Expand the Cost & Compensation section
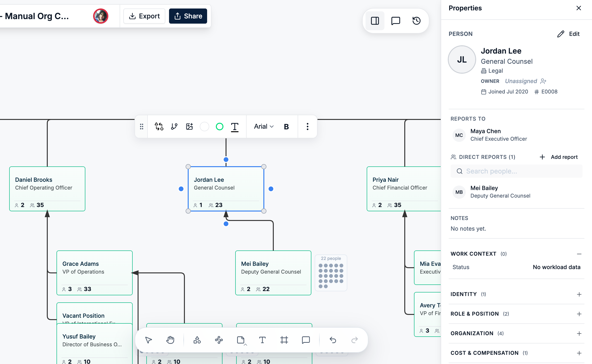The height and width of the screenshot is (364, 592). (x=579, y=353)
